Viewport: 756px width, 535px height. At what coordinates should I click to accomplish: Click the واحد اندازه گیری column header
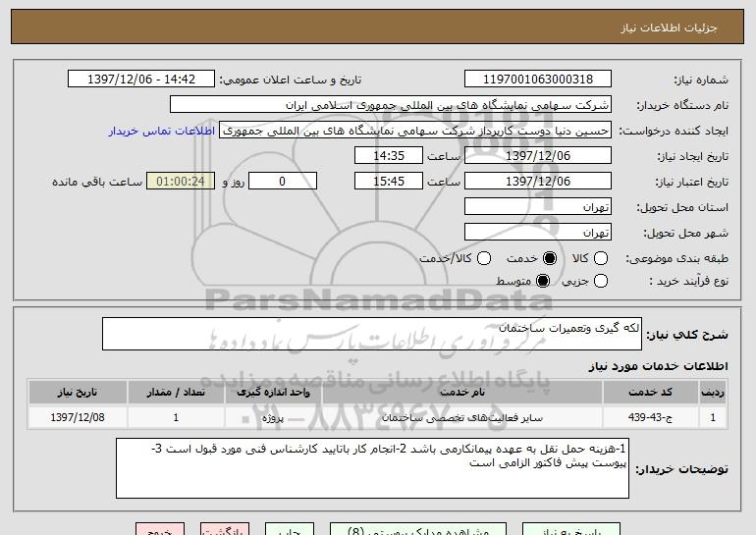(273, 393)
